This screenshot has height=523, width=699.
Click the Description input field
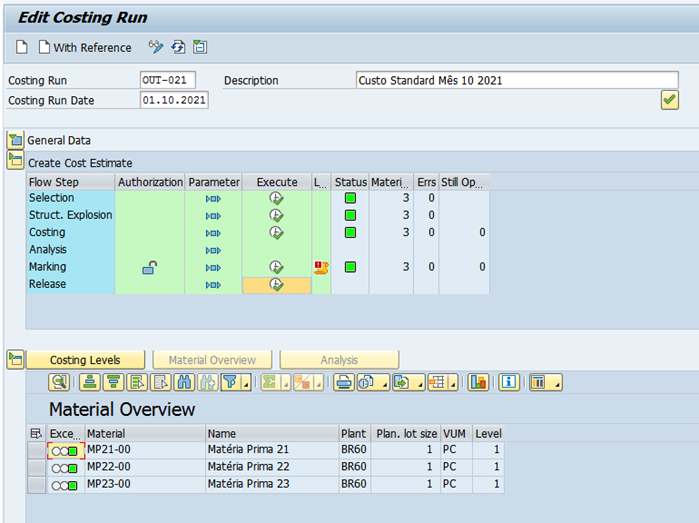(x=516, y=80)
